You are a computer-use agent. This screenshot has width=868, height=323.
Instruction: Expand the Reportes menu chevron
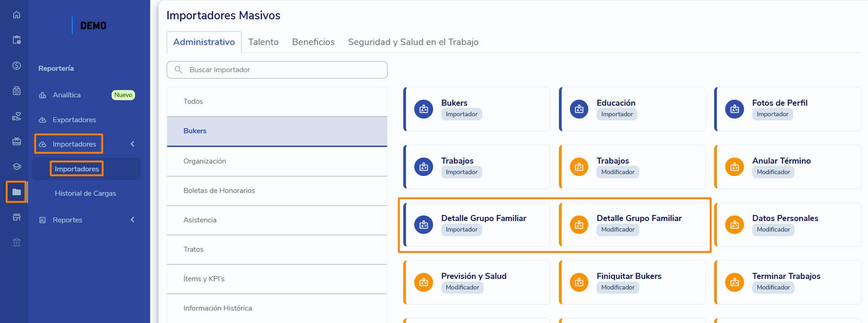tap(133, 220)
